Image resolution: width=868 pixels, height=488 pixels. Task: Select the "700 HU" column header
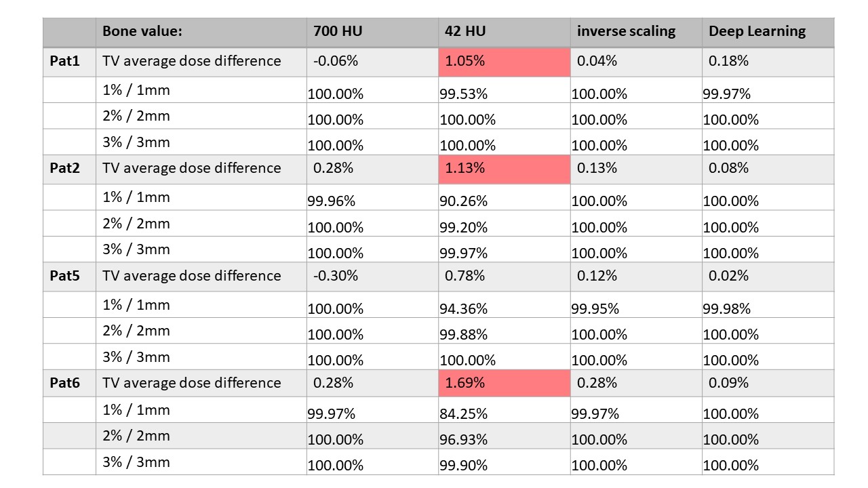[x=338, y=31]
